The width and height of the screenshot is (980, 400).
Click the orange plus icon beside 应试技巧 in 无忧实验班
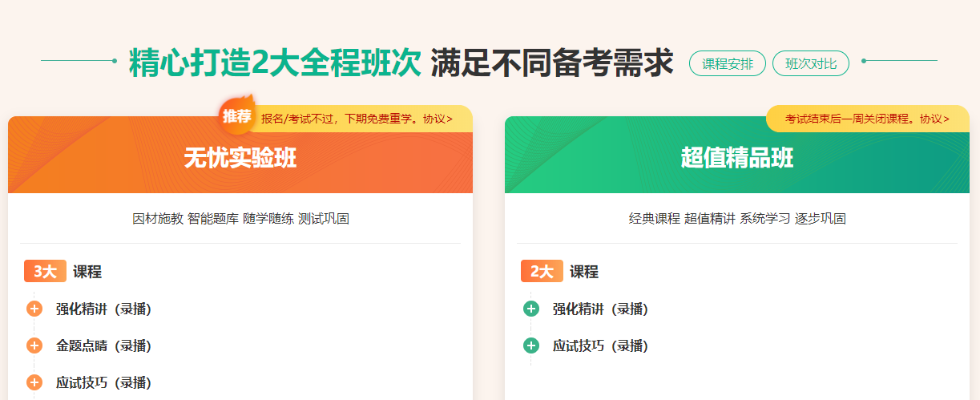click(34, 383)
